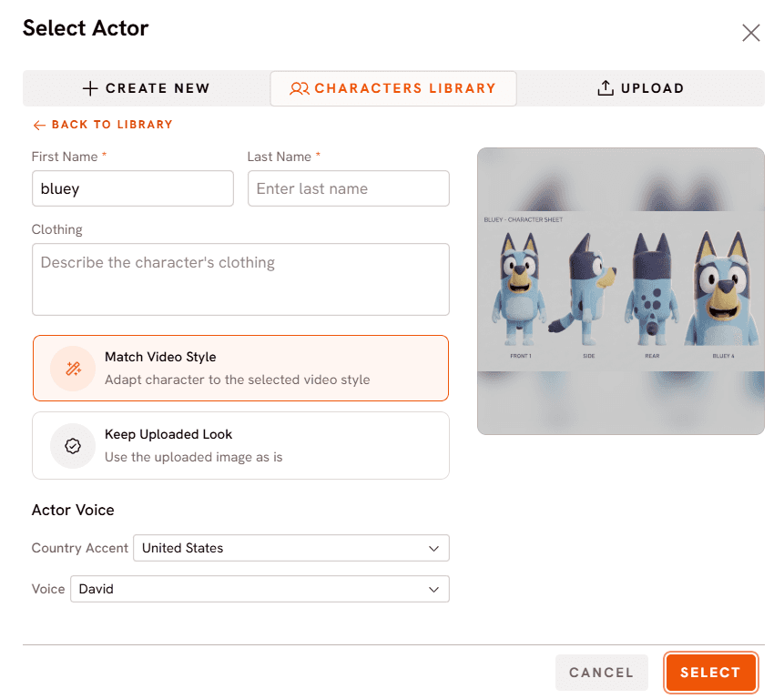
Task: Choose the Keep Uploaded Look option
Action: click(x=240, y=446)
